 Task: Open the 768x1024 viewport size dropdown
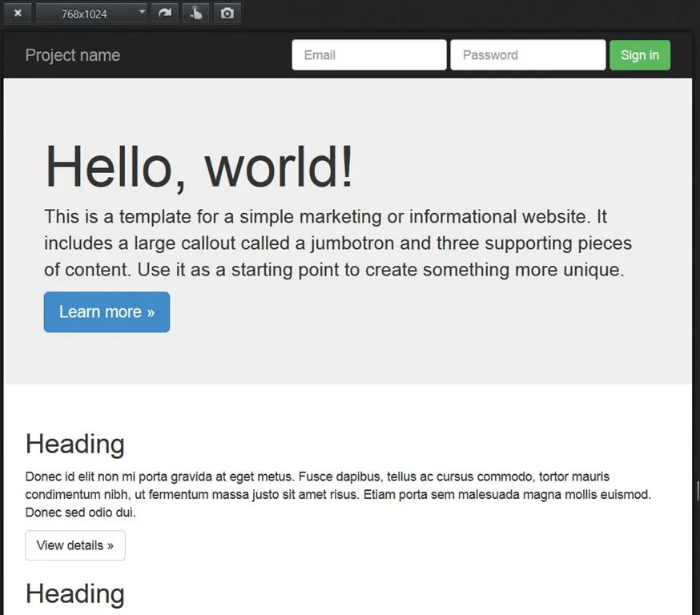pos(91,14)
